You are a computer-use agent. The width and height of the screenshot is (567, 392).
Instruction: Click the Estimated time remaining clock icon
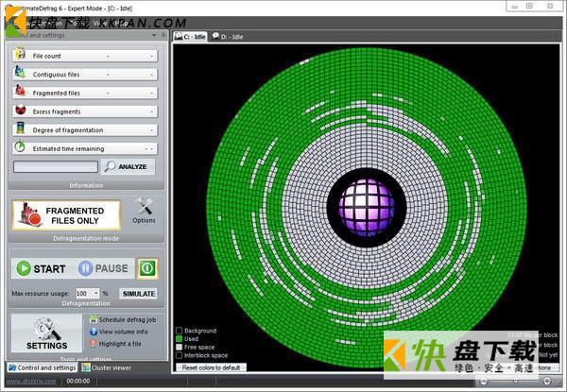click(x=20, y=146)
